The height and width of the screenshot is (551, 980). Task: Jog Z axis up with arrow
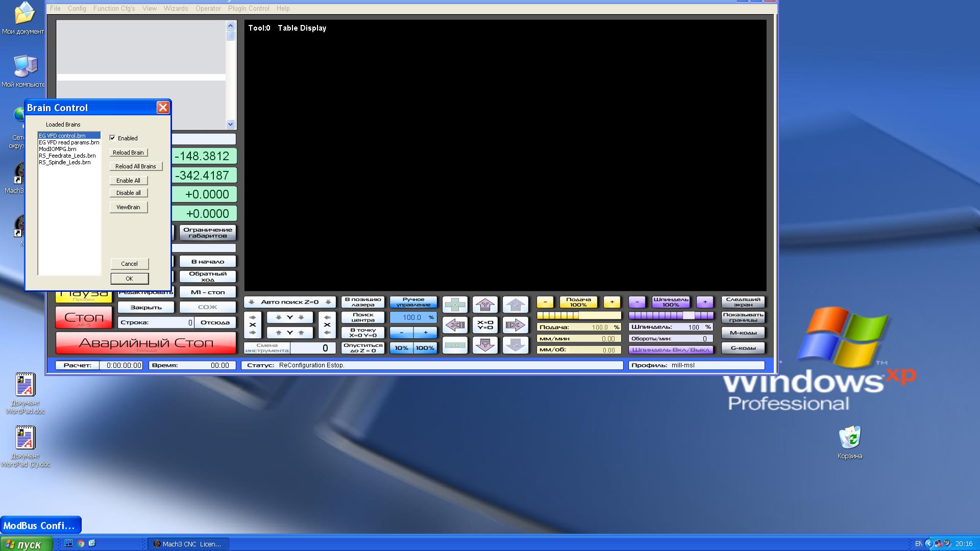pyautogui.click(x=515, y=305)
